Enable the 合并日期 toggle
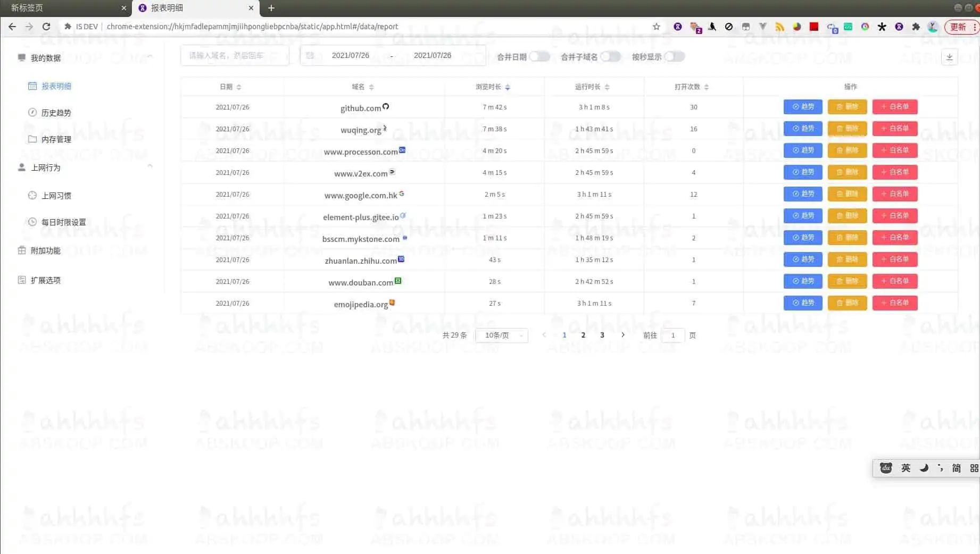The width and height of the screenshot is (980, 554). pyautogui.click(x=540, y=56)
